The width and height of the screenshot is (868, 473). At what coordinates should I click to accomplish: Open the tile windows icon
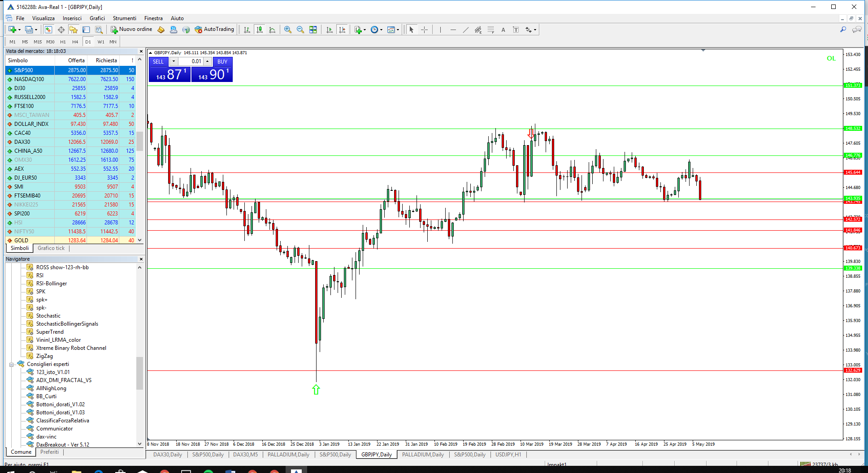coord(313,30)
